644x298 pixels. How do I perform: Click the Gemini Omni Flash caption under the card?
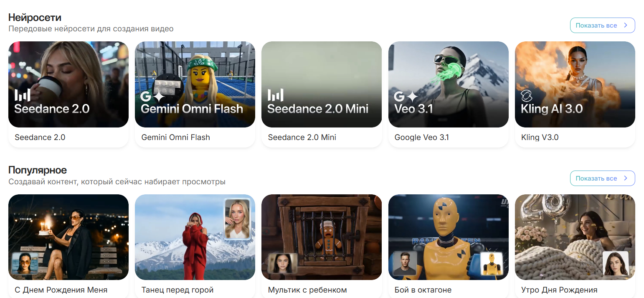coord(176,137)
